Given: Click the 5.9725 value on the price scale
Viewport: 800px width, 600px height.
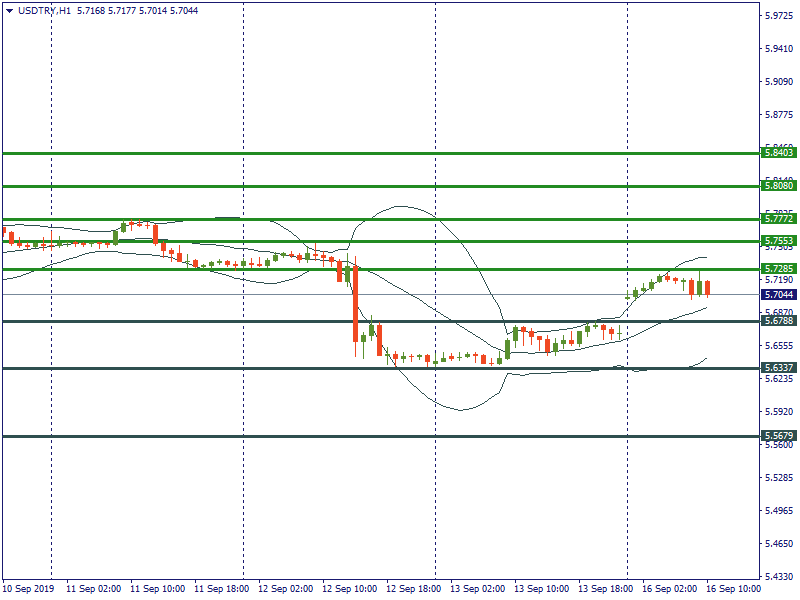Looking at the screenshot, I should point(778,16).
